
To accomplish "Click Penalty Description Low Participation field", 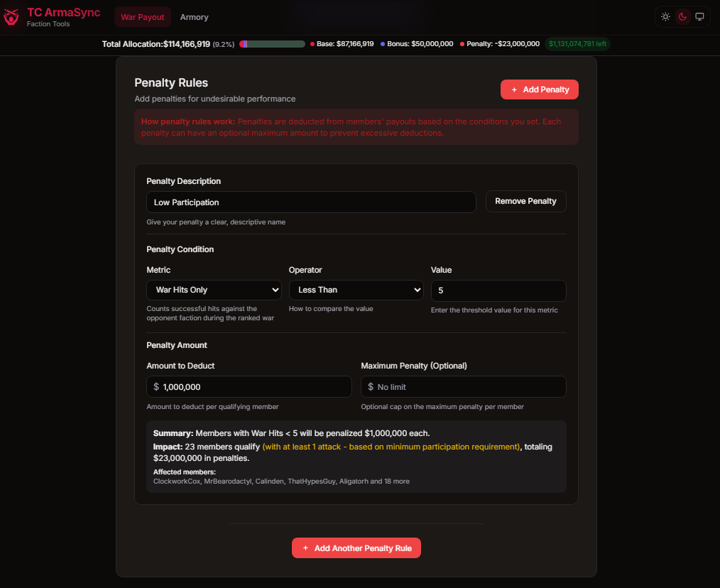I will pos(311,202).
